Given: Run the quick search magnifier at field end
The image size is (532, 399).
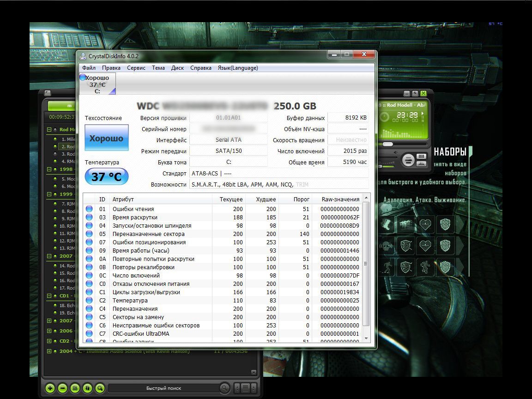Looking at the screenshot, I should [x=224, y=388].
